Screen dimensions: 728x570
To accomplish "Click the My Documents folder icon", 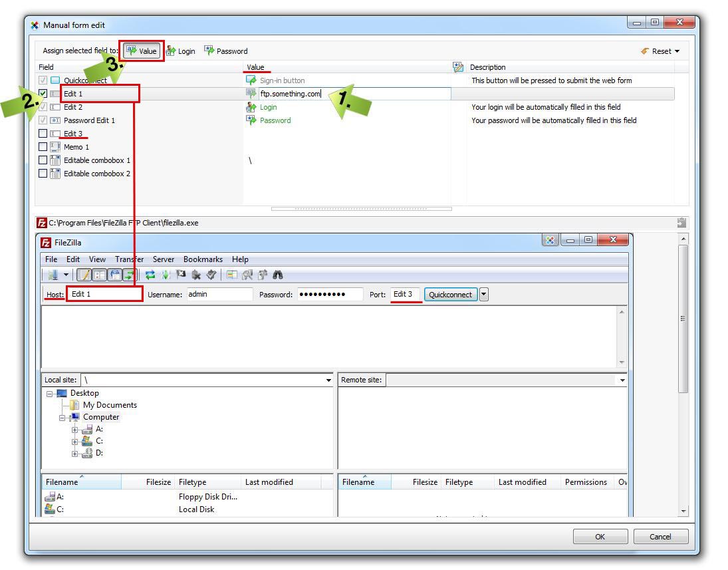I will [x=74, y=405].
